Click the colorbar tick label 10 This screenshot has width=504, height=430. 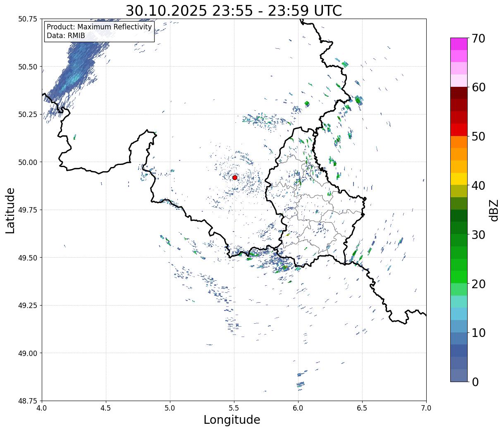[x=478, y=333]
